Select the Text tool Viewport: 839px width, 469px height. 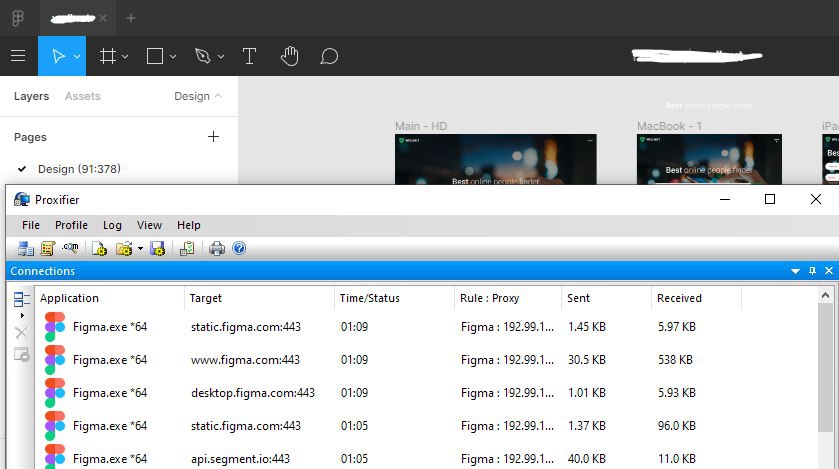click(249, 56)
